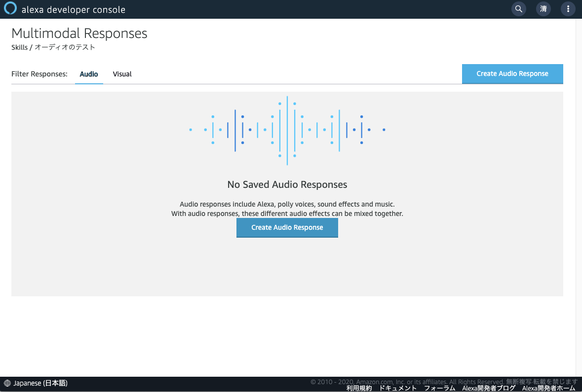Open the Alexa開発者ホーム footer link
This screenshot has height=392, width=582.
[x=548, y=388]
